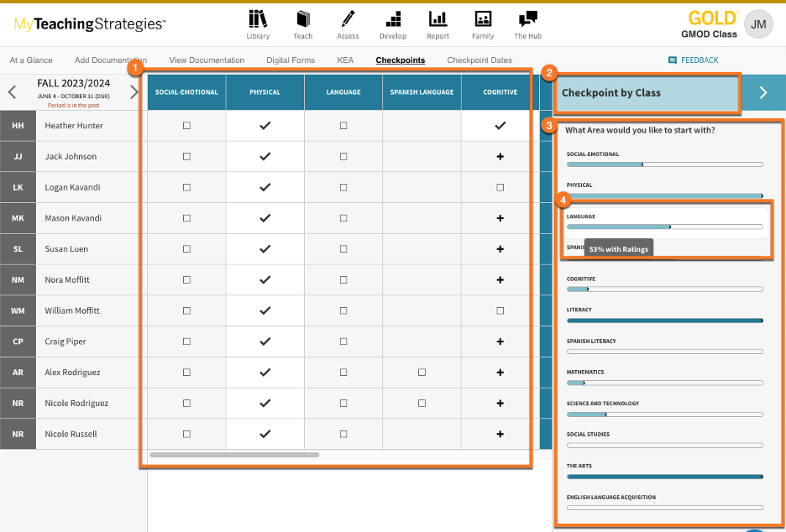Expand the next checkpoint period chevron
Screen dimensions: 786x532
tap(134, 93)
